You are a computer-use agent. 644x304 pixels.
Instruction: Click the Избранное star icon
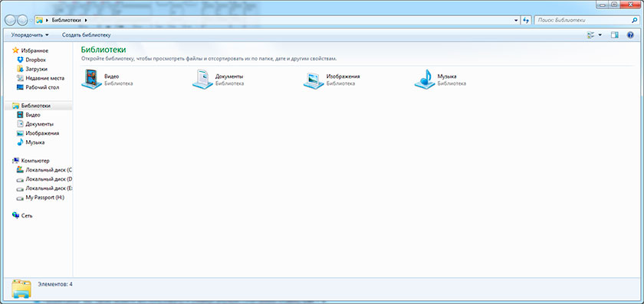[15, 51]
